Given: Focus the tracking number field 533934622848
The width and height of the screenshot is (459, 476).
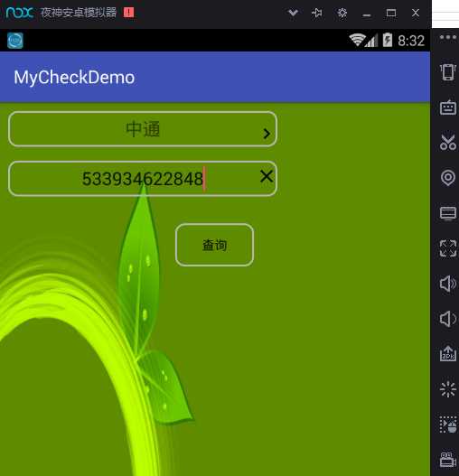Looking at the screenshot, I should pyautogui.click(x=143, y=179).
